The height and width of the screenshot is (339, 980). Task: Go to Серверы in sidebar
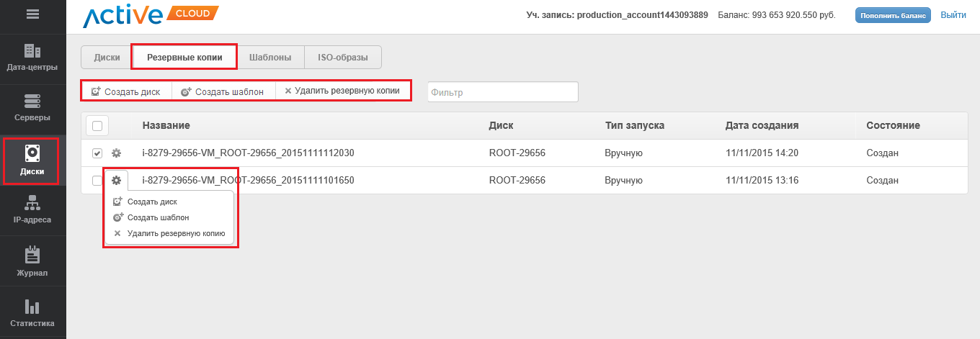pyautogui.click(x=32, y=108)
